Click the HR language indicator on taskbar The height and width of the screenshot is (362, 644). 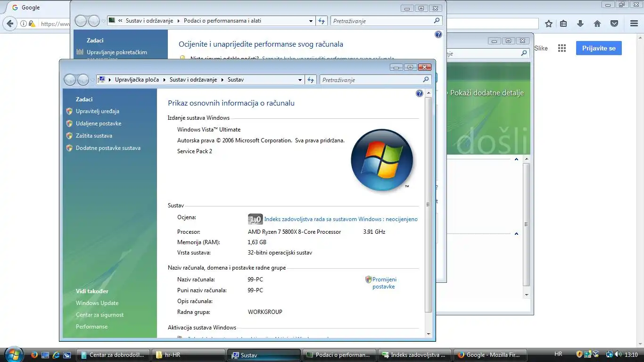[x=558, y=354]
